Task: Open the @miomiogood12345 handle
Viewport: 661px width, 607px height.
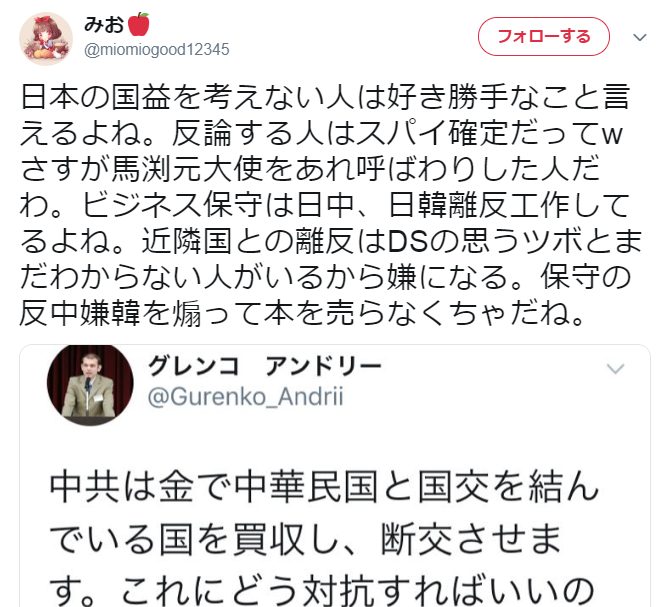Action: 156,49
